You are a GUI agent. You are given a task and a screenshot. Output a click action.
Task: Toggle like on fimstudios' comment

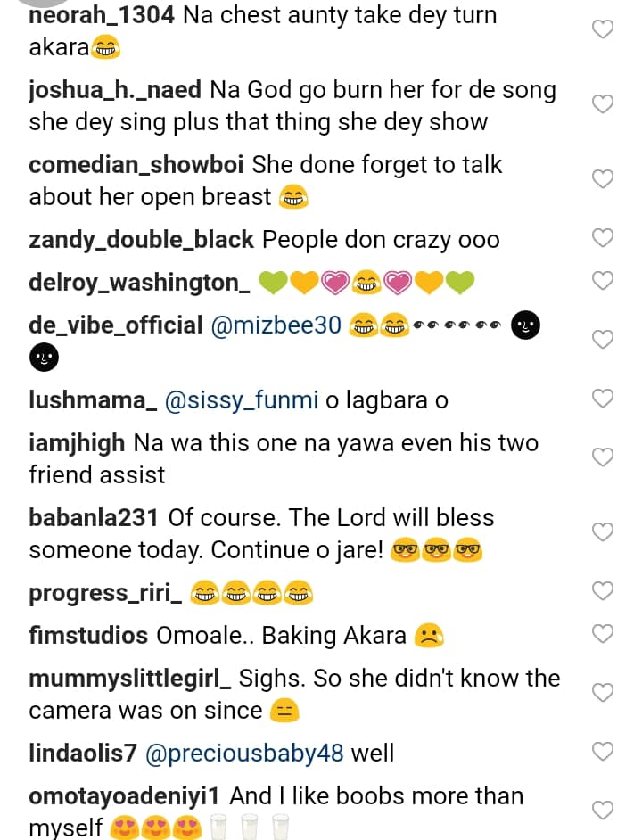click(604, 634)
